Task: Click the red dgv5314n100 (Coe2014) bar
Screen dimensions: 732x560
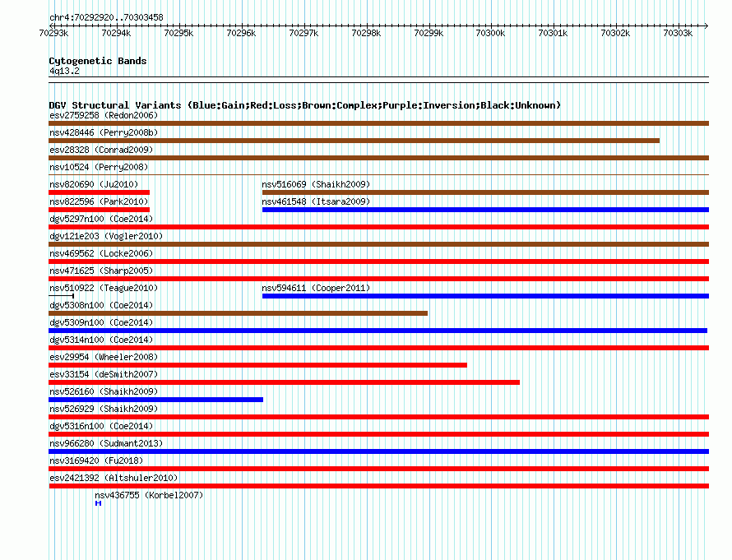Action: coord(378,348)
